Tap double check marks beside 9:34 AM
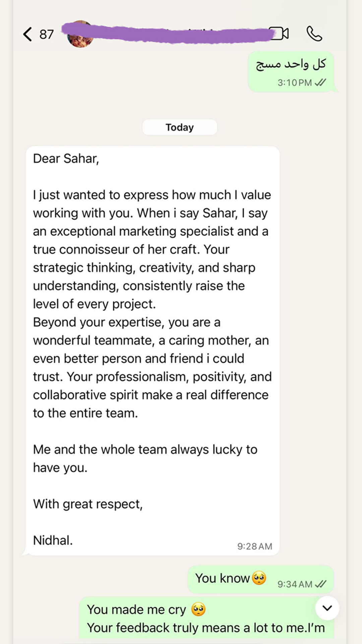This screenshot has height=644, width=362. [x=321, y=584]
